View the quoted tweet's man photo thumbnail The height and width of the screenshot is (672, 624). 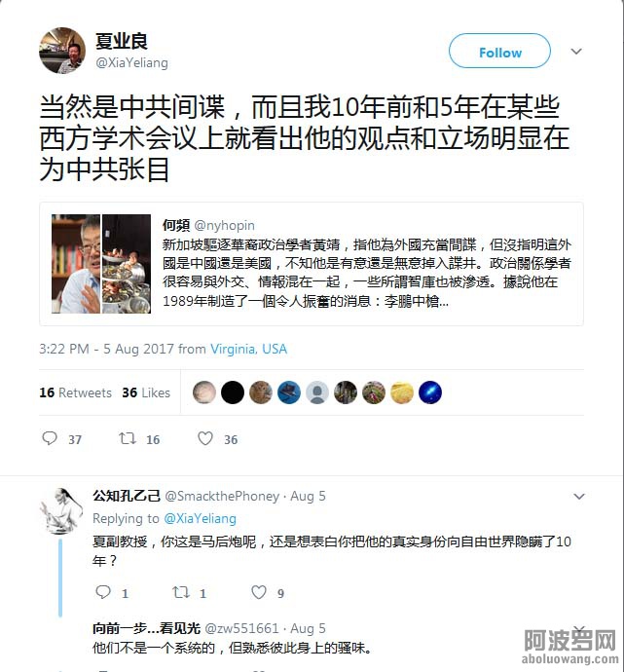76,264
